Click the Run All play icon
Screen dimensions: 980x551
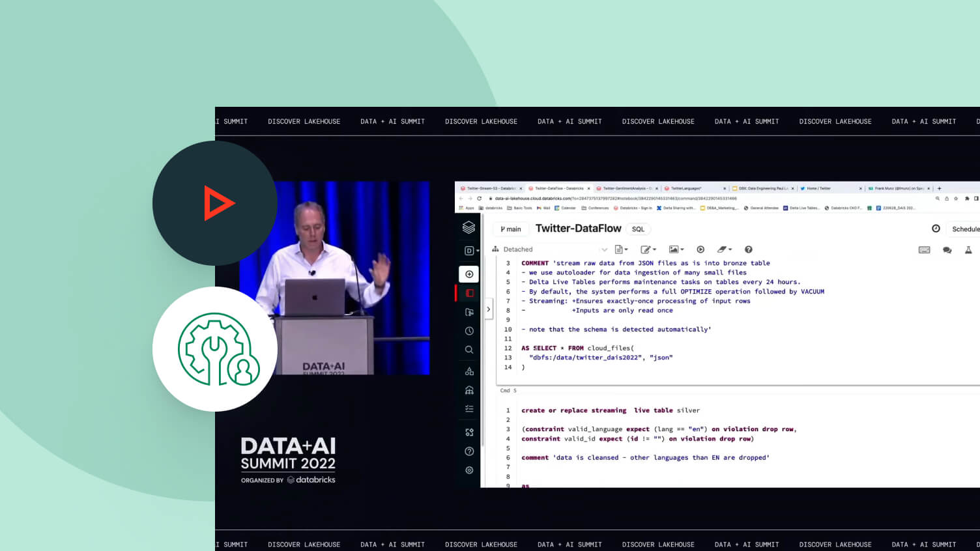coord(700,249)
